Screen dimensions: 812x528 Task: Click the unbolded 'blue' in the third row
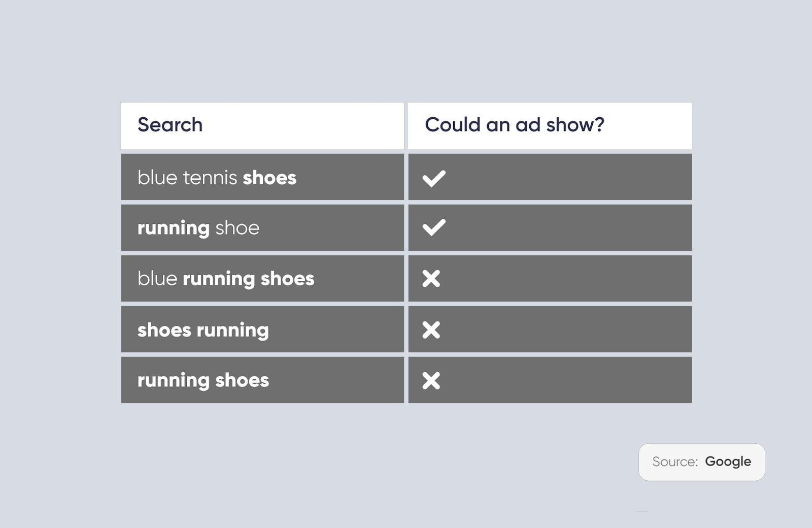click(x=157, y=279)
